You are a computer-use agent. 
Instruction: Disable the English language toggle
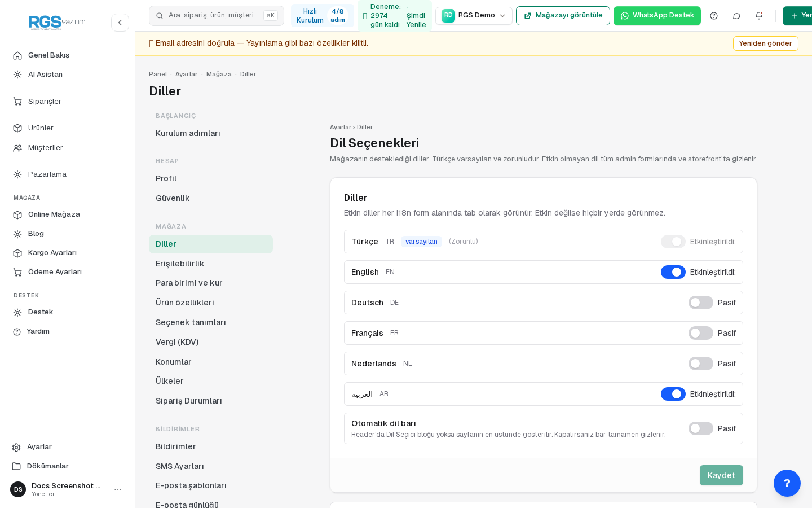click(x=673, y=272)
